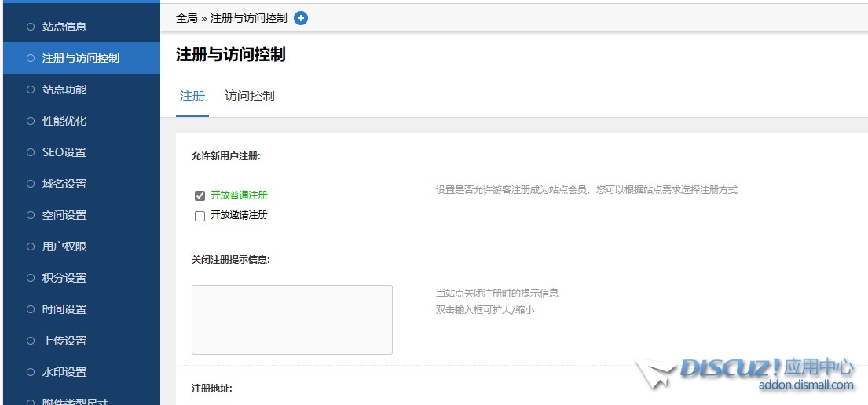This screenshot has height=405, width=868.
Task: Click the circle bullet beside 水印设置
Action: click(x=31, y=372)
